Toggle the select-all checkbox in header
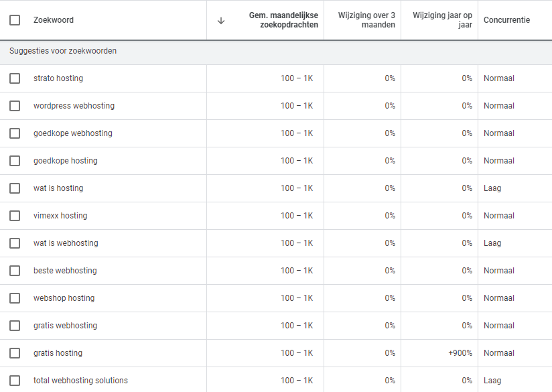The width and height of the screenshot is (552, 392). [15, 20]
